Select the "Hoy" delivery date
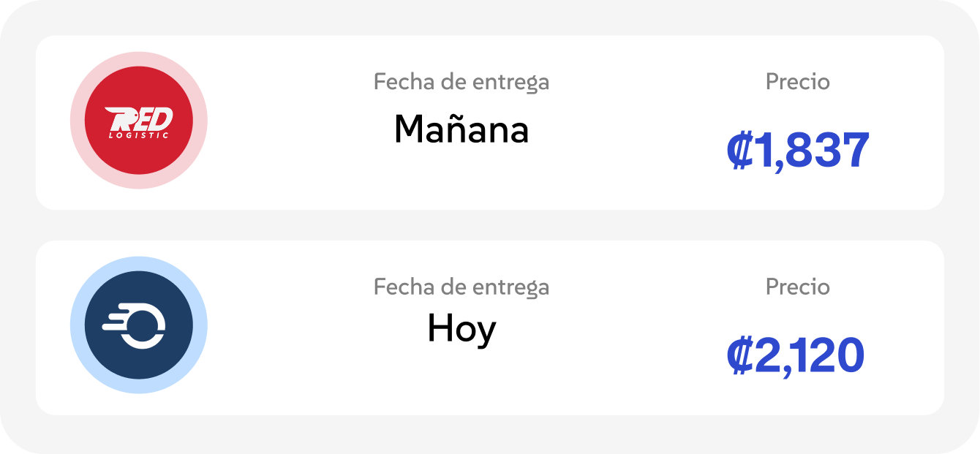 click(461, 330)
